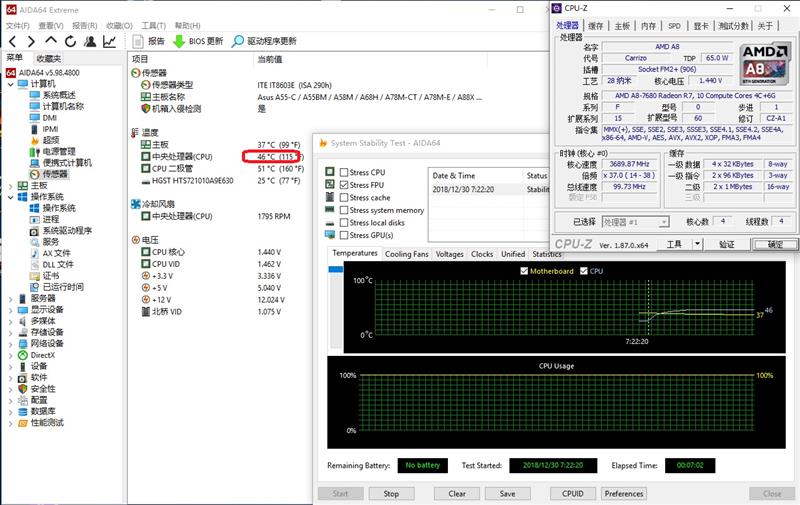Select AX 文件 tree item

pos(56,253)
